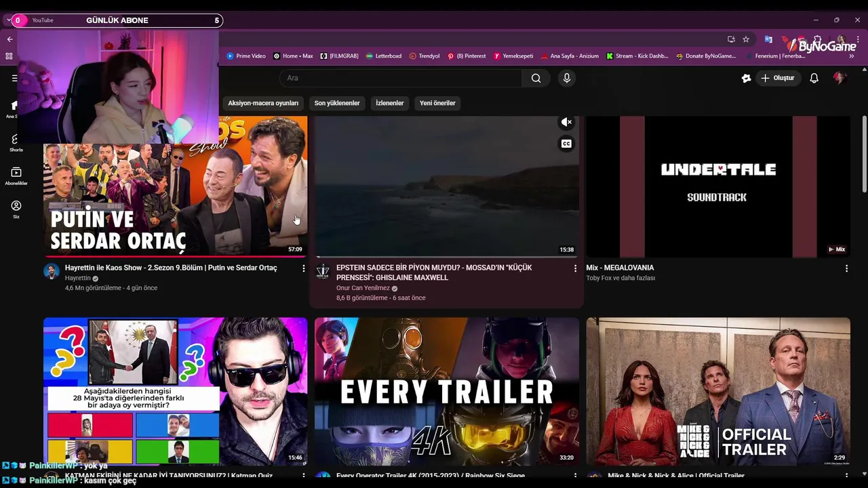Open options for Mix - MEGALOVANIA
Image resolution: width=868 pixels, height=488 pixels.
(846, 268)
